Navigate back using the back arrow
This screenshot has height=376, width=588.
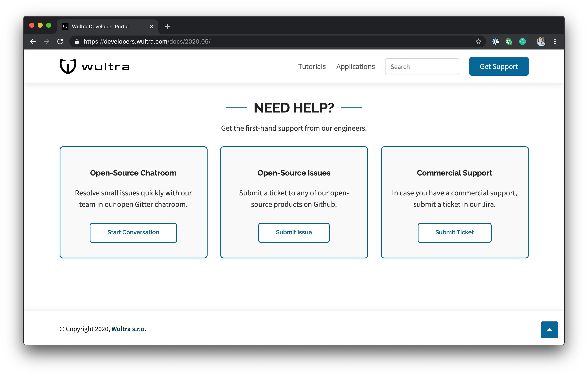coord(33,41)
